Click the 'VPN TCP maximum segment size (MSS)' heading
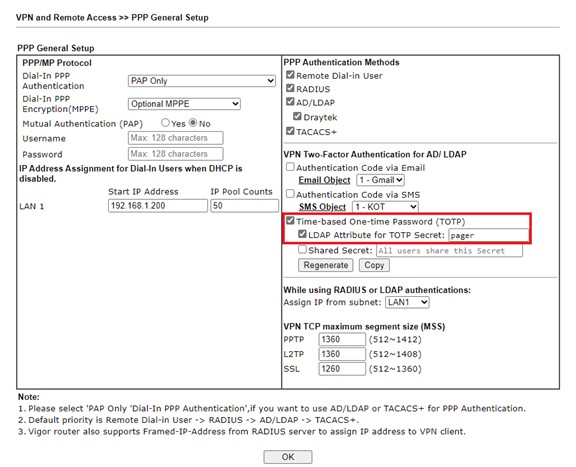576x467 pixels. click(x=364, y=326)
